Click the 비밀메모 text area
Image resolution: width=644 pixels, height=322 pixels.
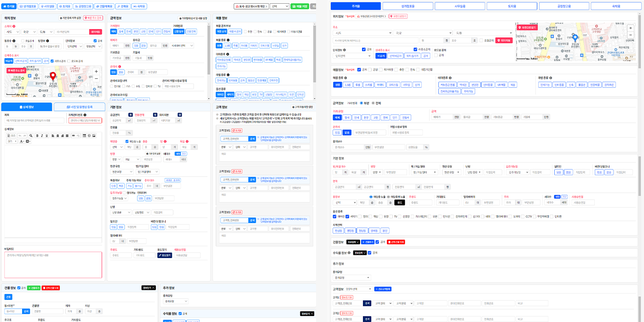[53, 264]
